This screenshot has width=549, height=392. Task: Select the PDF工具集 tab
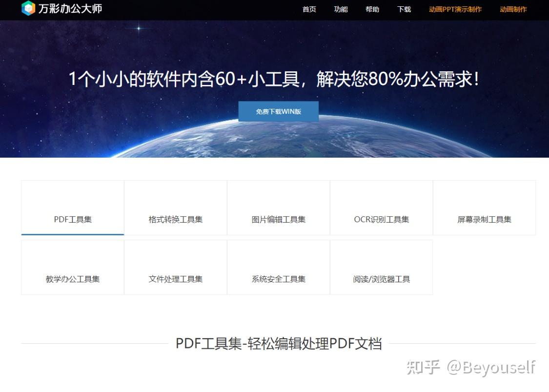click(73, 208)
